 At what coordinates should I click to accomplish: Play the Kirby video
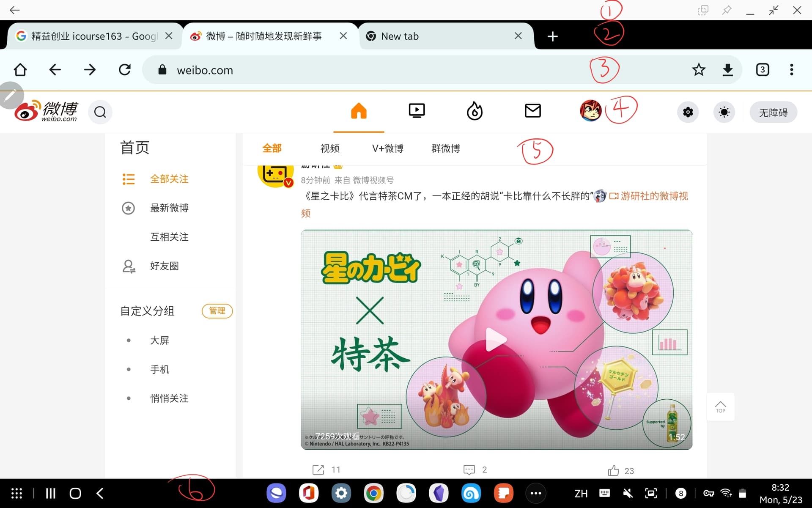[496, 339]
